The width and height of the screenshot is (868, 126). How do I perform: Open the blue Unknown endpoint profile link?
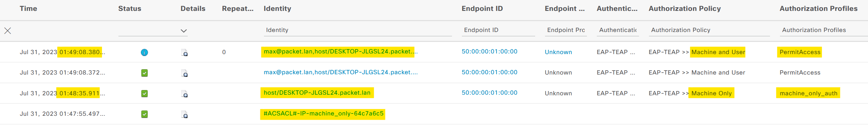(558, 52)
